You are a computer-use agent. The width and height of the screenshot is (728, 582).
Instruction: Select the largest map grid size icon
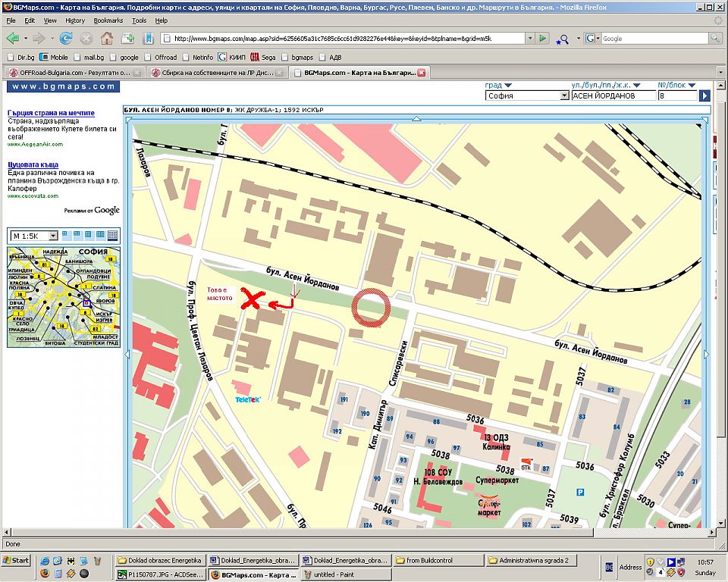point(112,235)
